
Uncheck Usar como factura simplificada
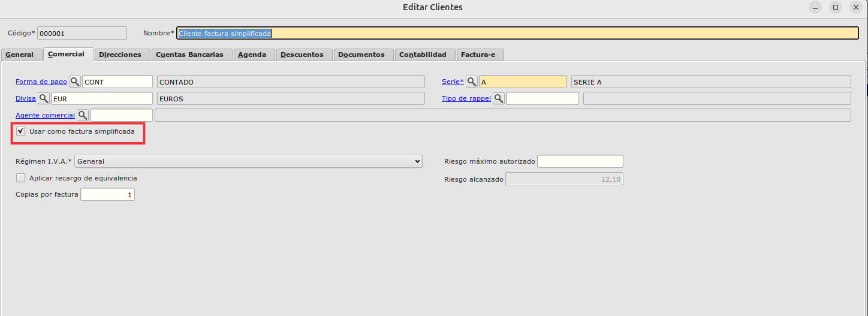pyautogui.click(x=21, y=131)
